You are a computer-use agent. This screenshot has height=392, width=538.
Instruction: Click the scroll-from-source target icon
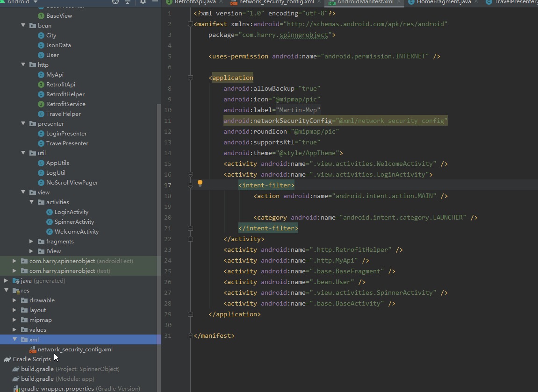(x=115, y=2)
